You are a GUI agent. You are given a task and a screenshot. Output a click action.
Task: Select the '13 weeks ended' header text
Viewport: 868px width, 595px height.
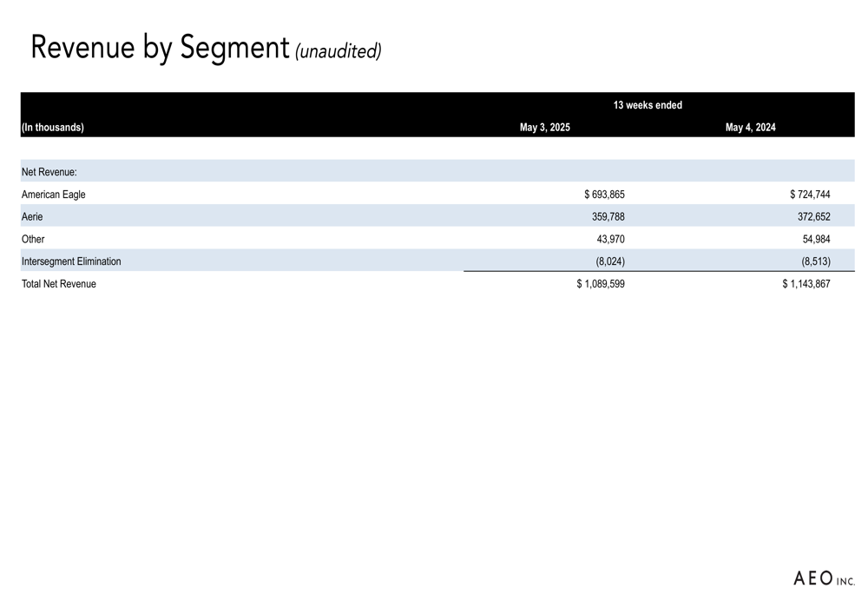[648, 105]
